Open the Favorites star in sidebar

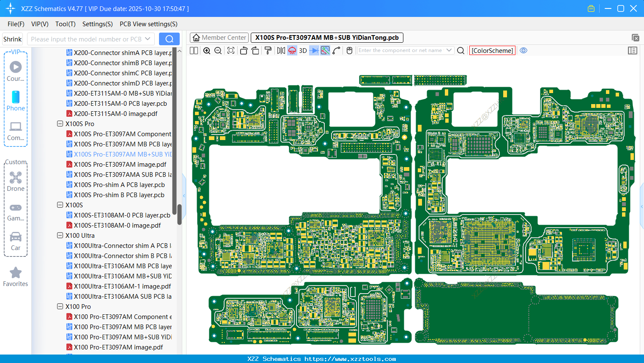pos(16,277)
